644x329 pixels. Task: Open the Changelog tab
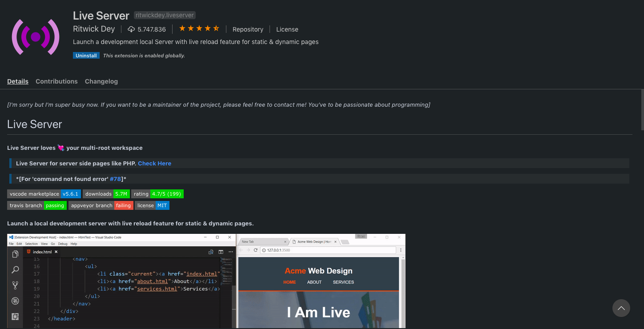point(101,81)
